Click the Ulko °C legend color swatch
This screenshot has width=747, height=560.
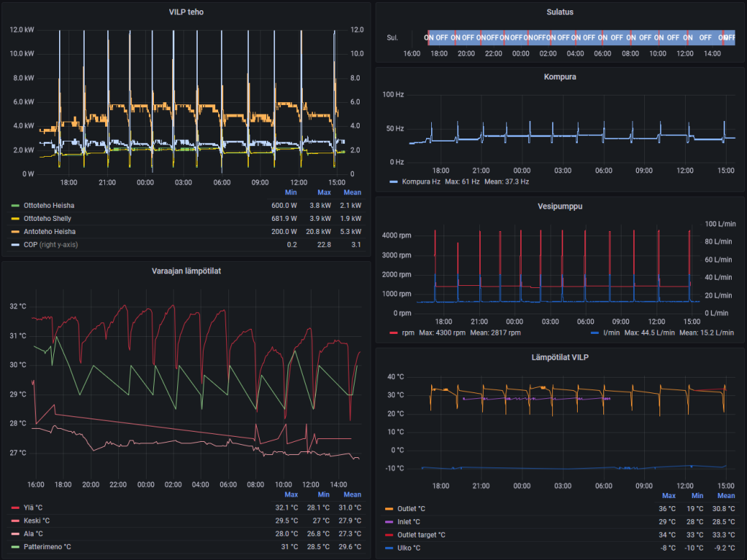click(x=389, y=548)
